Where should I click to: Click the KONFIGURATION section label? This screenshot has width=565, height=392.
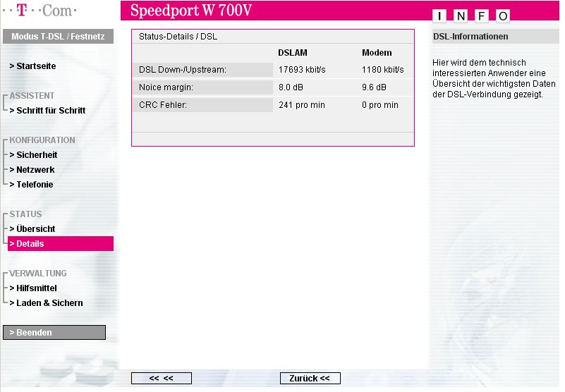42,140
